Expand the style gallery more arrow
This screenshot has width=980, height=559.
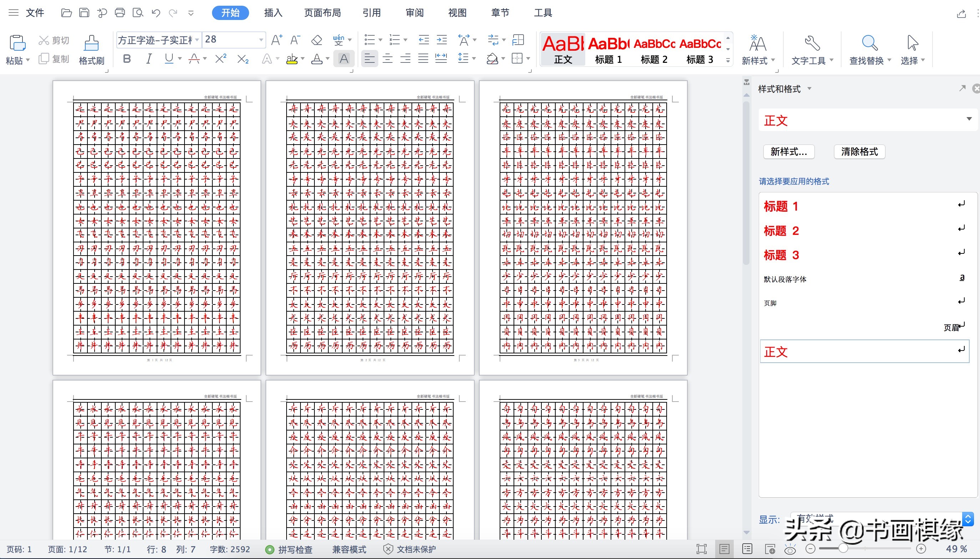(x=728, y=60)
